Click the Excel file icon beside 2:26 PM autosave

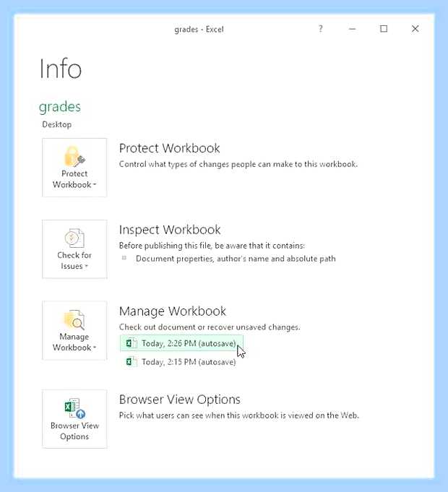[x=131, y=343]
